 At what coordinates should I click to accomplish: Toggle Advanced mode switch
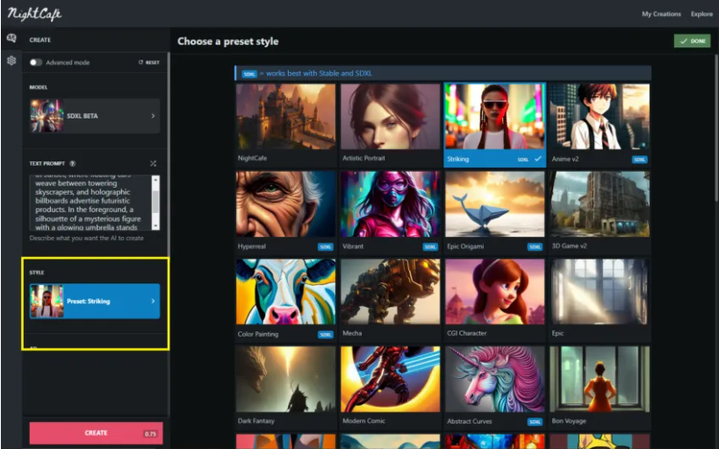[36, 62]
